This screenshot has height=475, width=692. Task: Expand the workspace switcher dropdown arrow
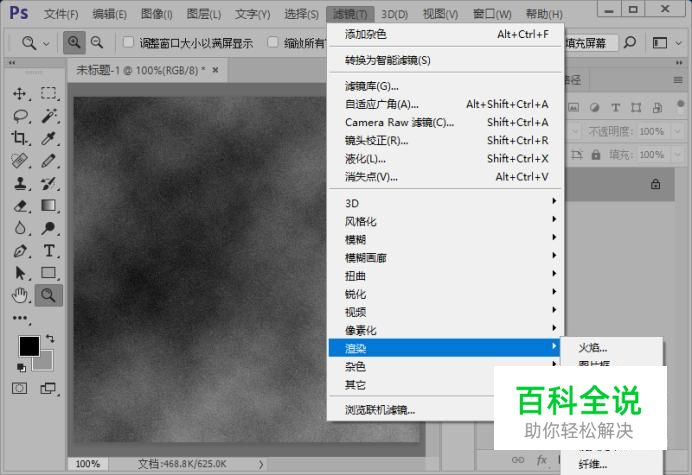pyautogui.click(x=679, y=43)
